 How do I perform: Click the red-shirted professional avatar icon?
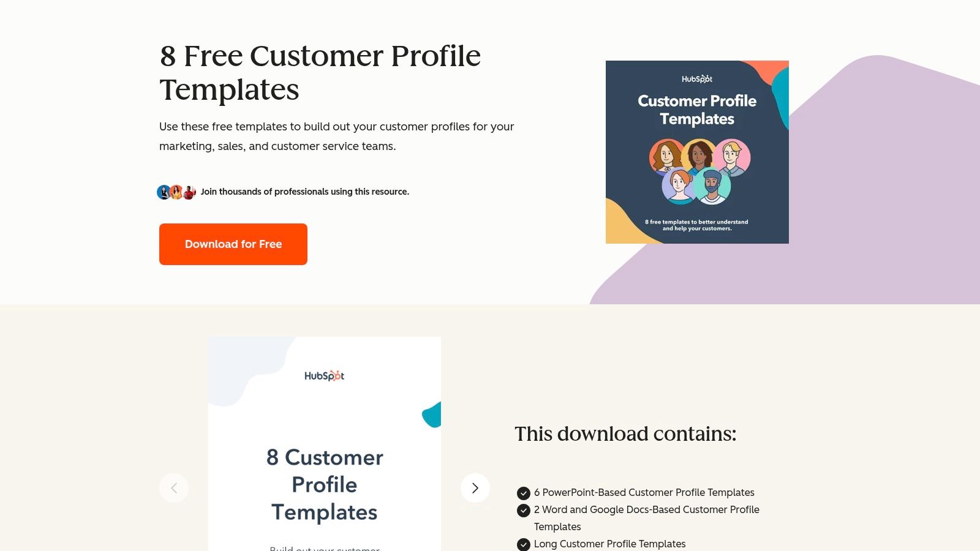(189, 192)
